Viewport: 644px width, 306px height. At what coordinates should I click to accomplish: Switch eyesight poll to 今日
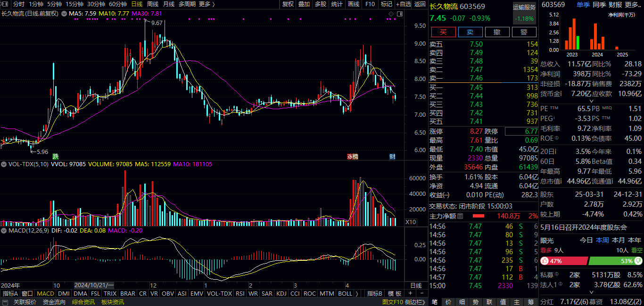click(x=586, y=240)
